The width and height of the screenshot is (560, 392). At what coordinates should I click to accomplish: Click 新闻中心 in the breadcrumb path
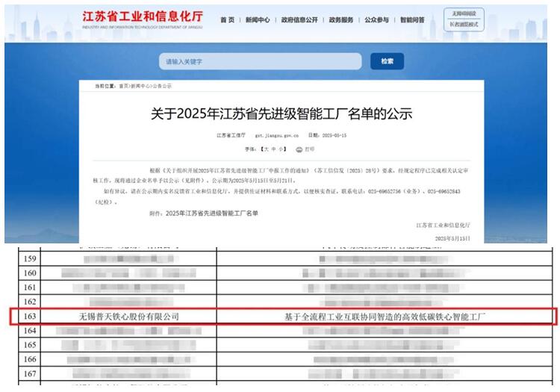tap(140, 86)
